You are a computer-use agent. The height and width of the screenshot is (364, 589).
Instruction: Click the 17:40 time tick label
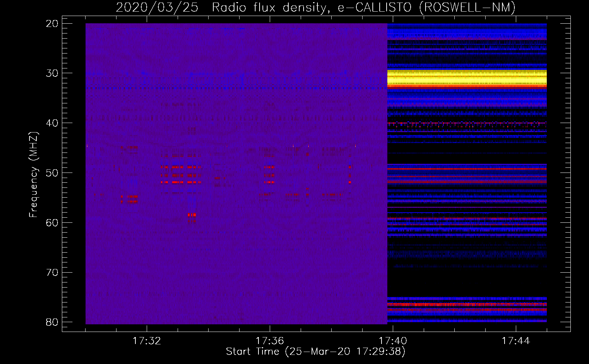(393, 341)
